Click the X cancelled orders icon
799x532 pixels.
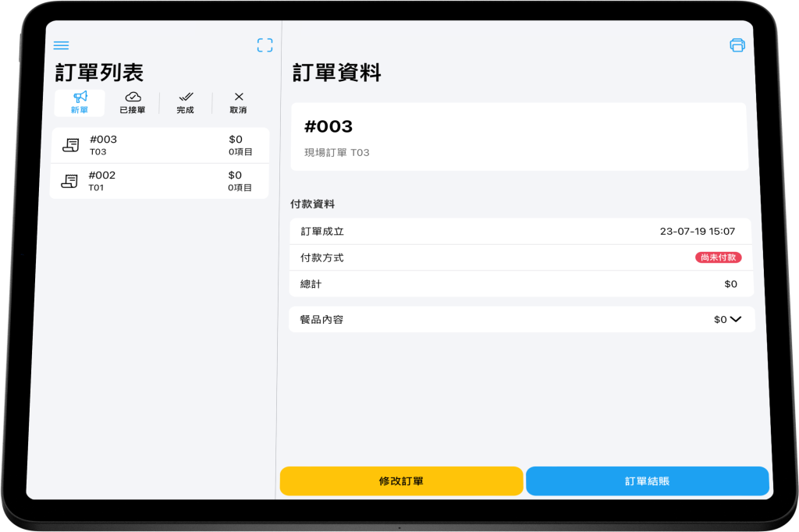(x=239, y=97)
